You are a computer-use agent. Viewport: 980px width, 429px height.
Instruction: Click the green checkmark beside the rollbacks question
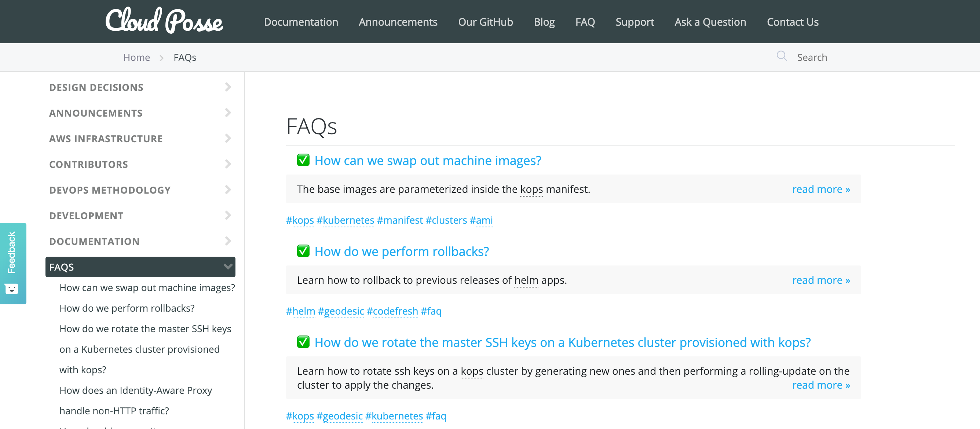click(x=303, y=251)
